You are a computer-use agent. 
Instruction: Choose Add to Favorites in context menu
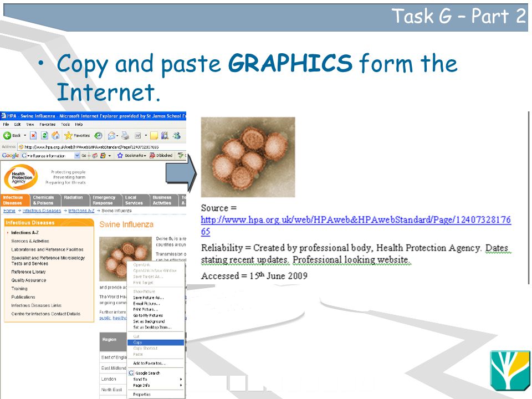coord(156,364)
